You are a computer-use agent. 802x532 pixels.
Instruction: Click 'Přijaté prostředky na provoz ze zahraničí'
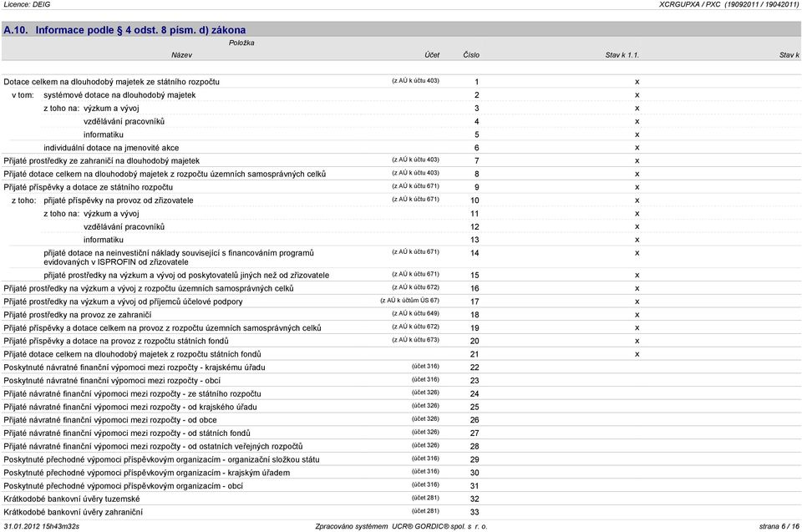(x=77, y=315)
